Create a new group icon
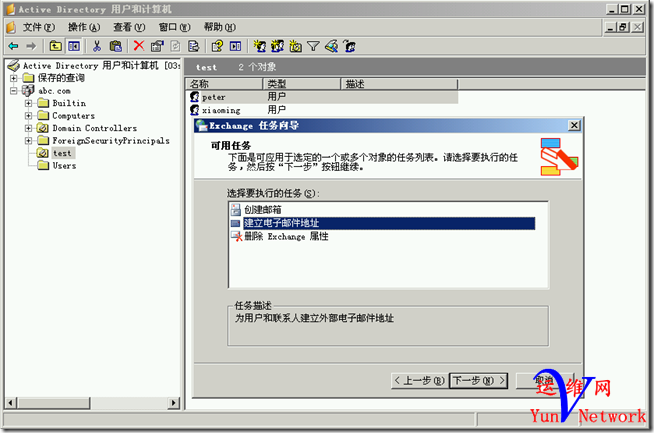 [277, 46]
